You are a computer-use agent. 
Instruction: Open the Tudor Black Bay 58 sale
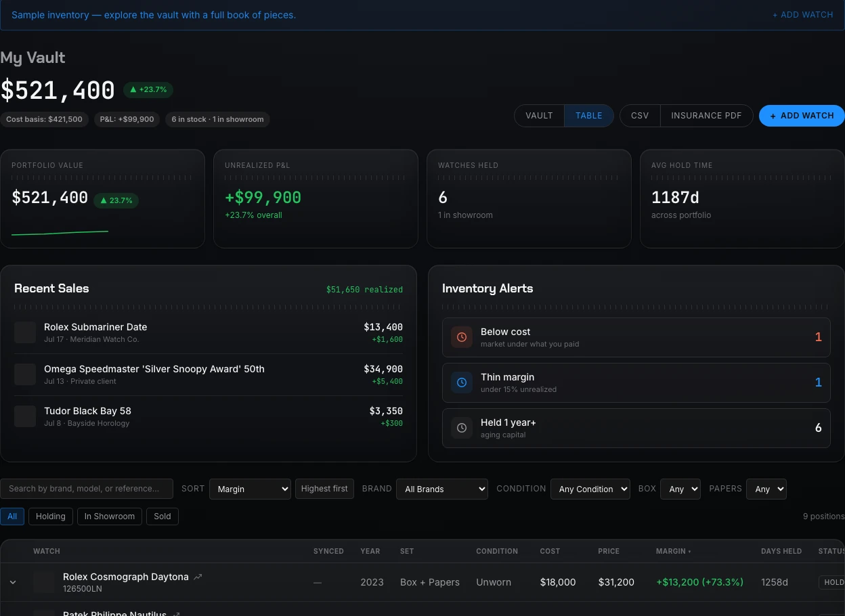(x=209, y=416)
